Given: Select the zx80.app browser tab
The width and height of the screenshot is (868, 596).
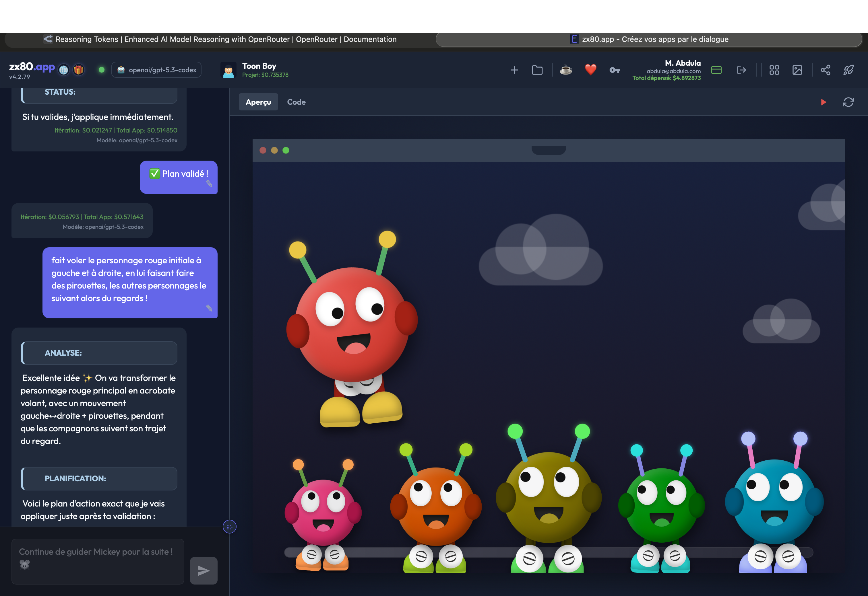Looking at the screenshot, I should click(x=649, y=39).
